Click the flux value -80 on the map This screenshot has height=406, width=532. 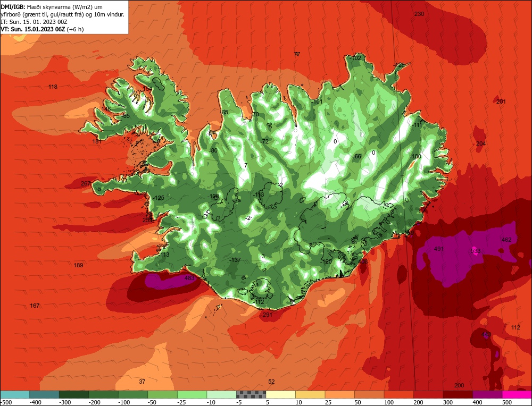(213, 150)
